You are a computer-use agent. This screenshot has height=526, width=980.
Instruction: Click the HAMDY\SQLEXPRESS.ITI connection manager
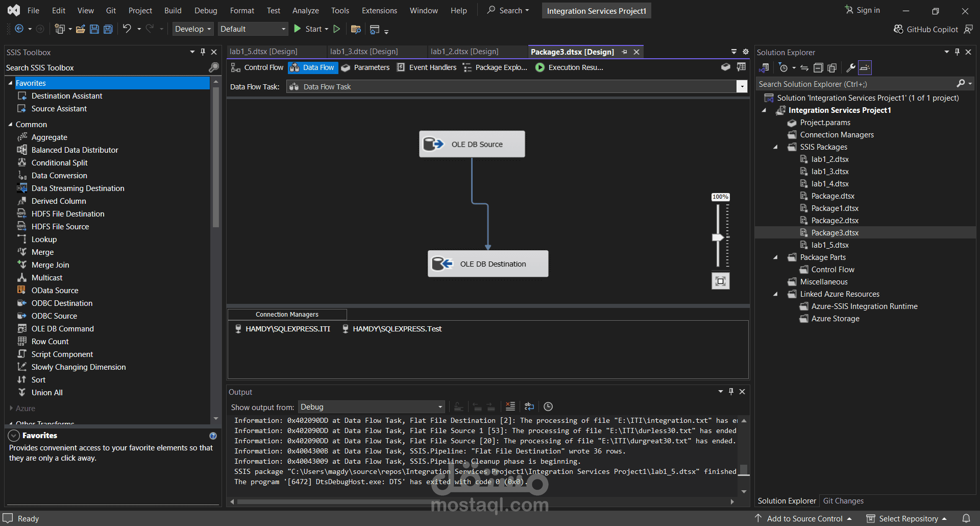click(x=283, y=329)
